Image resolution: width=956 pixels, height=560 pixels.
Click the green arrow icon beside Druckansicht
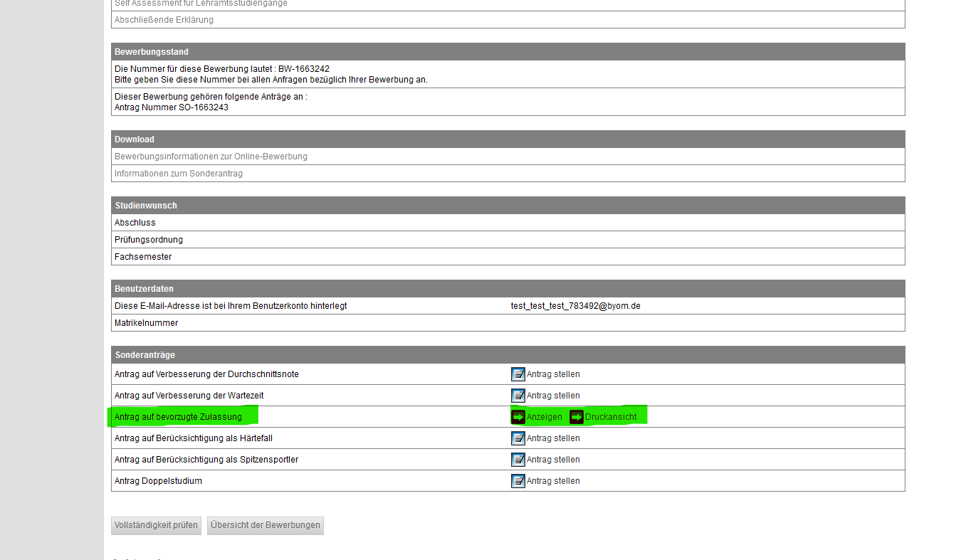577,417
